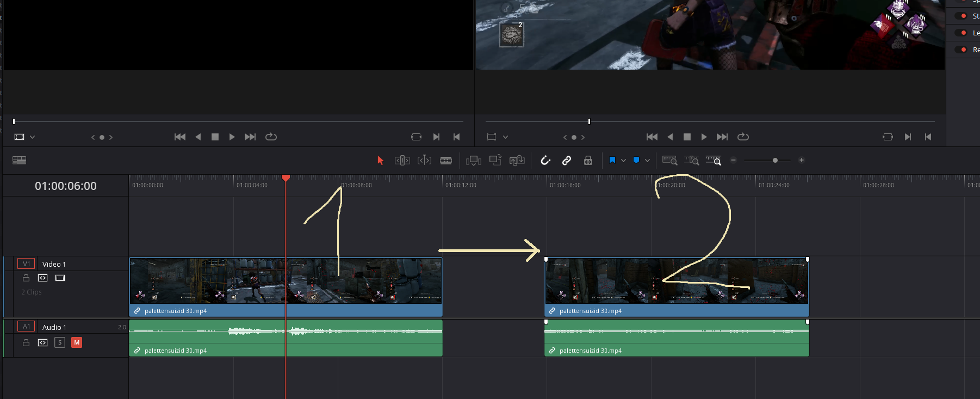
Task: Toggle Auto Track Selector on Audio 1
Action: (42, 342)
